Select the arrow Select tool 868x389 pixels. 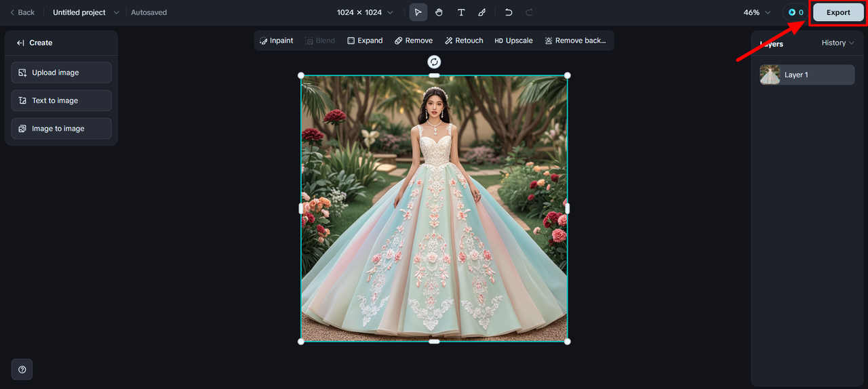(x=418, y=12)
